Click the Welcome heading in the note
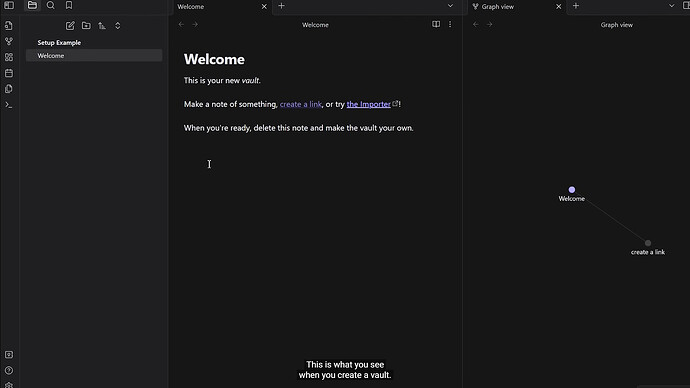 click(x=214, y=59)
